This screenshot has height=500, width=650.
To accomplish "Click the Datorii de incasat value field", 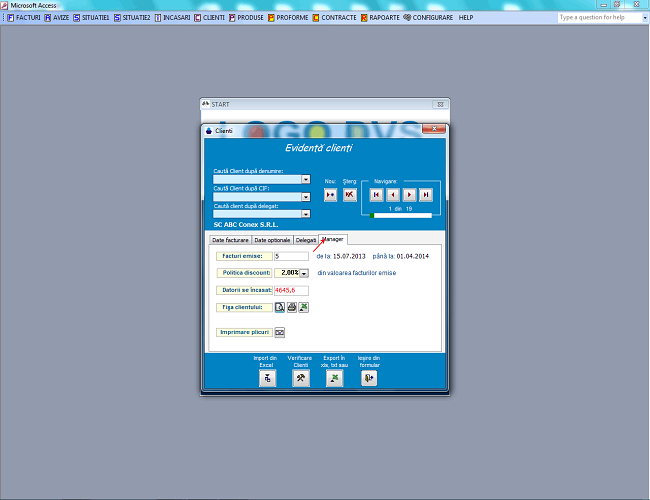I will click(x=291, y=290).
